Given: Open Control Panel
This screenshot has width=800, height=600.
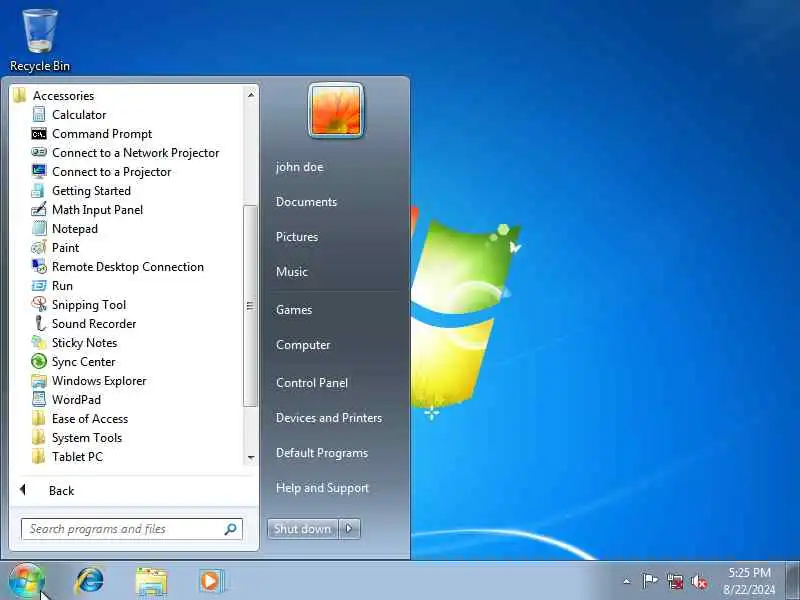Looking at the screenshot, I should (312, 383).
